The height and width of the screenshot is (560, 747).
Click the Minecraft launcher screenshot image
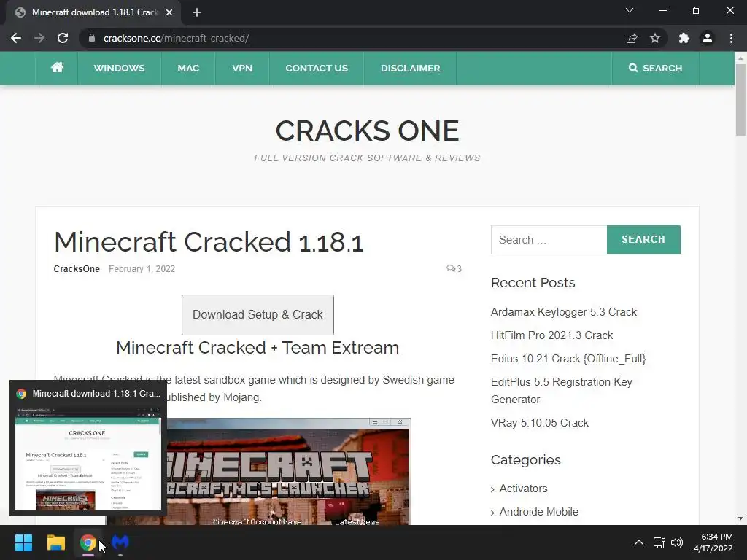tap(287, 472)
